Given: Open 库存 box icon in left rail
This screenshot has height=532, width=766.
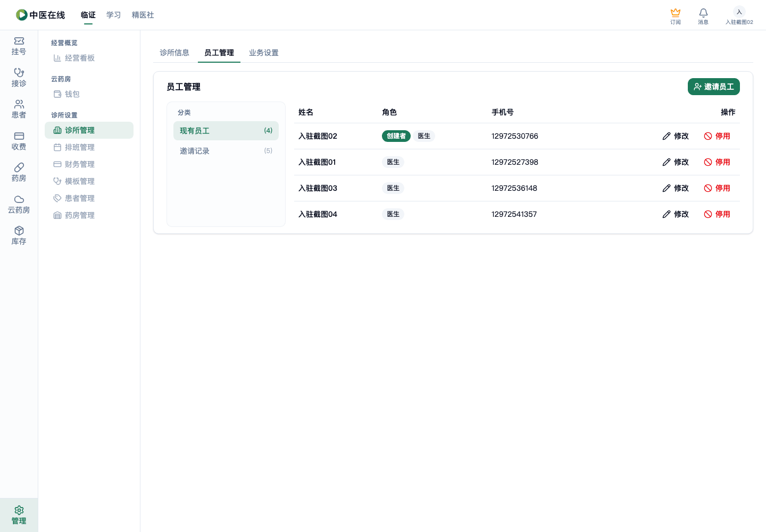Looking at the screenshot, I should tap(19, 231).
